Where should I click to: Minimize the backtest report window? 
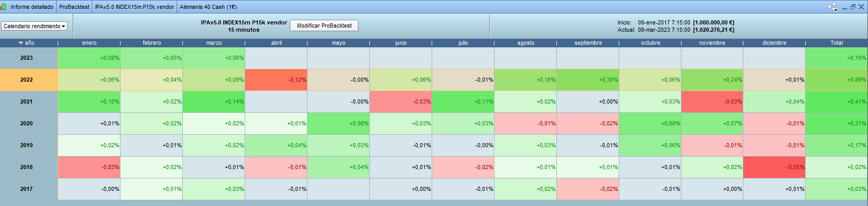pyautogui.click(x=845, y=7)
